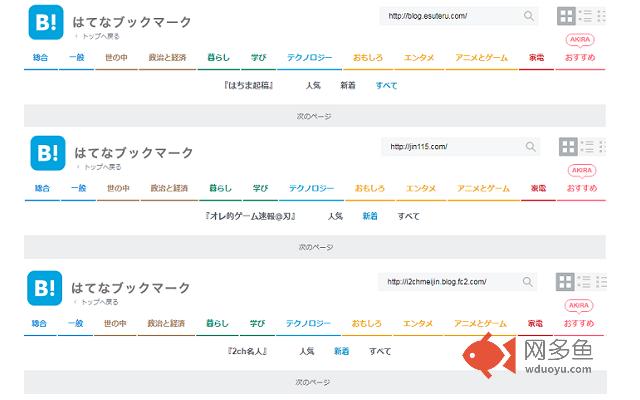The image size is (640, 400).
Task: Select すべて filter for 2ch名人
Action: point(380,351)
